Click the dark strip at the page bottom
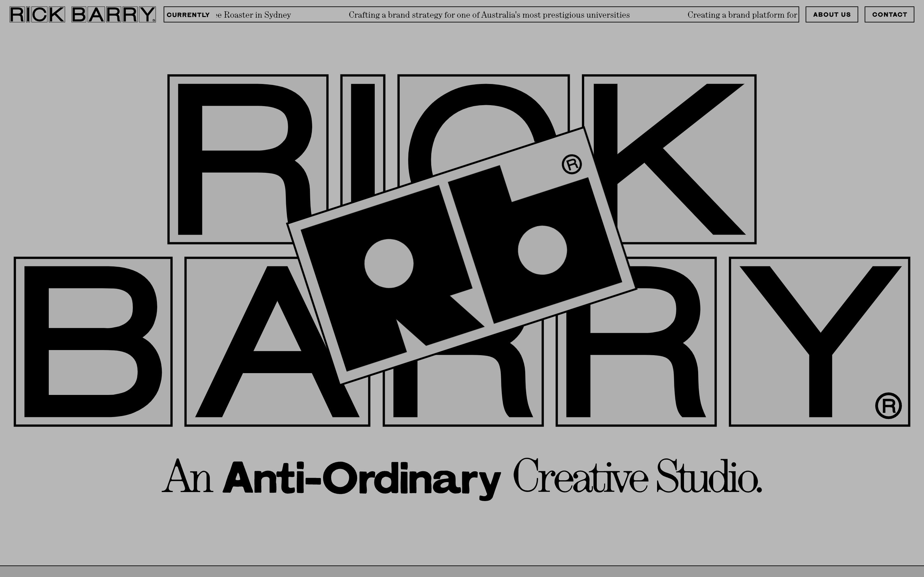The width and height of the screenshot is (924, 577). point(462,571)
